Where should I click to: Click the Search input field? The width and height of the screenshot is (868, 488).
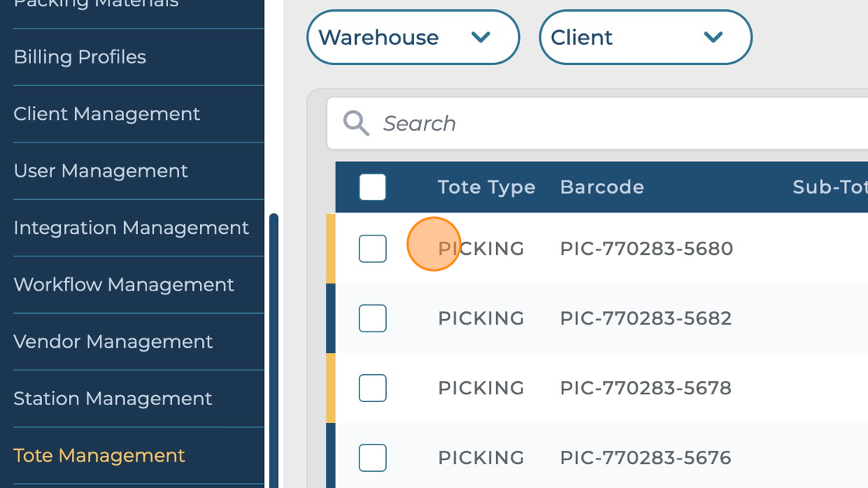(604, 123)
